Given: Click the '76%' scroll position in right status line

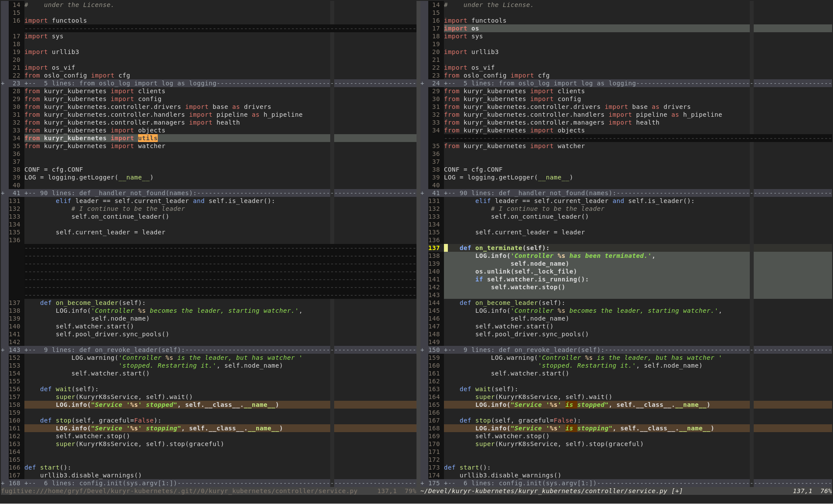Looking at the screenshot, I should (x=826, y=491).
